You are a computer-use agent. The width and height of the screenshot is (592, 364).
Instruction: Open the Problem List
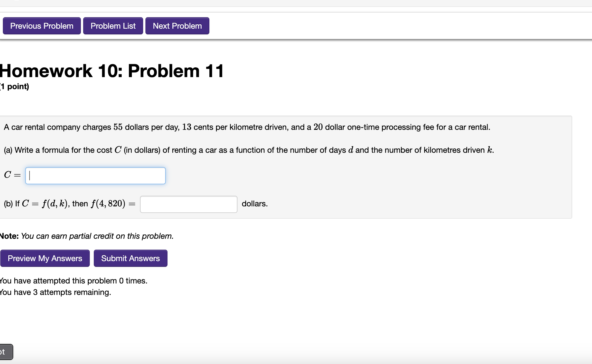(x=113, y=26)
